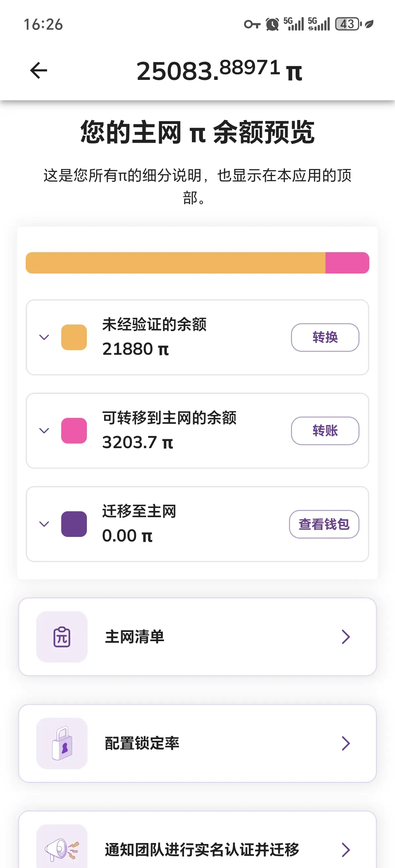395x868 pixels.
Task: Tap the chevron arrow on 主网清单 row
Action: point(345,637)
